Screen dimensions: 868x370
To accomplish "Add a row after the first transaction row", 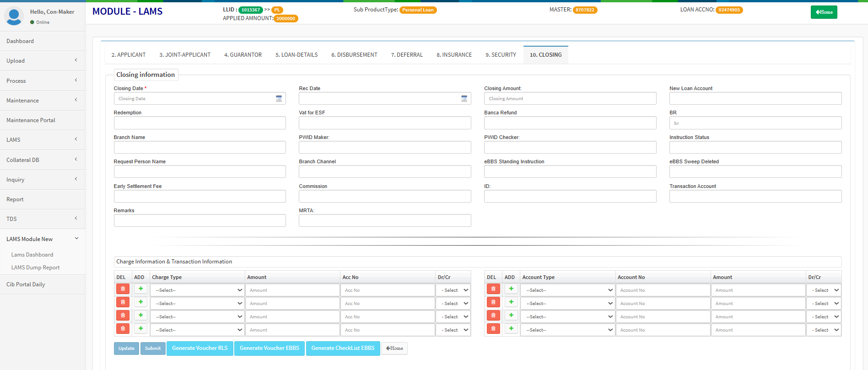I will point(511,289).
